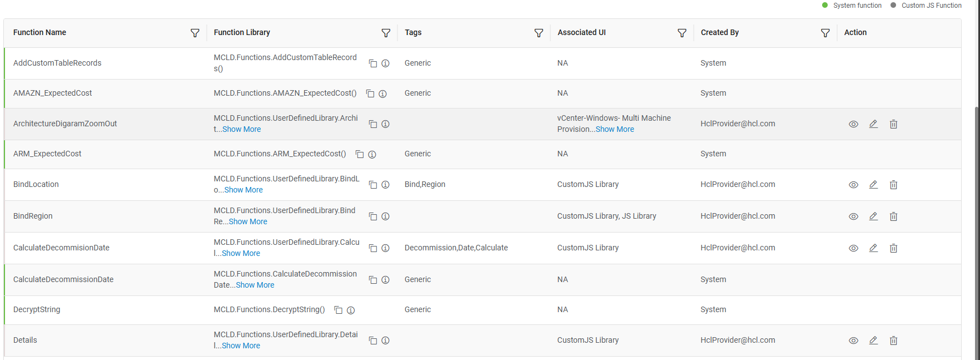Show info for AMAZN_ExpectedCost function
The width and height of the screenshot is (980, 360).
coord(382,93)
